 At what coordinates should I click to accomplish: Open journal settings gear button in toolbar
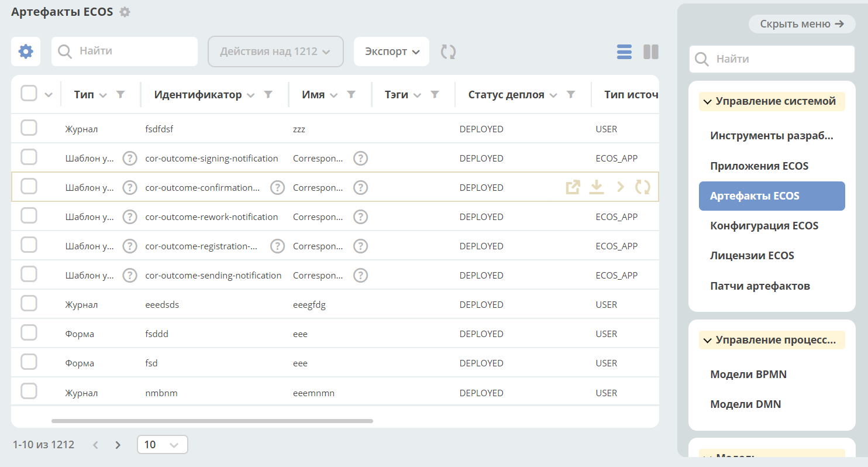tap(26, 51)
